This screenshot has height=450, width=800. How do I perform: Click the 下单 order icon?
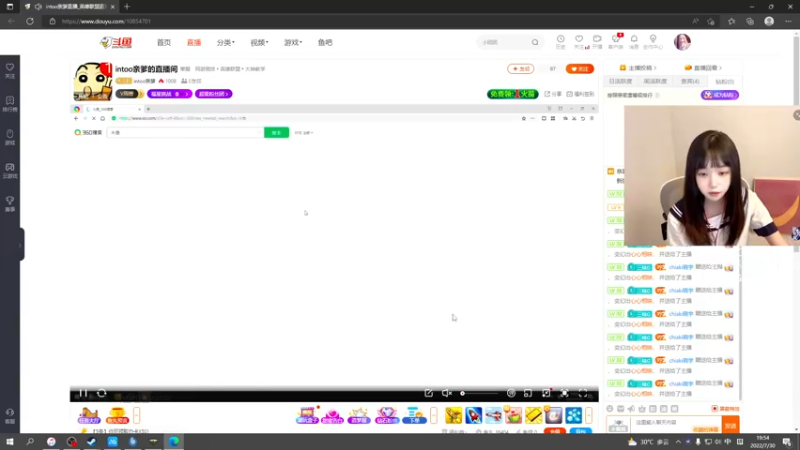coord(414,415)
